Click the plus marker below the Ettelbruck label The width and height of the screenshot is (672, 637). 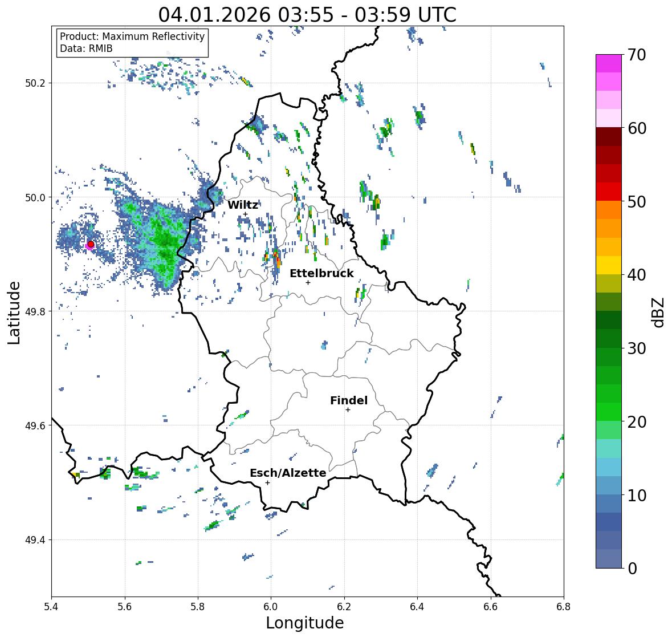coord(308,282)
